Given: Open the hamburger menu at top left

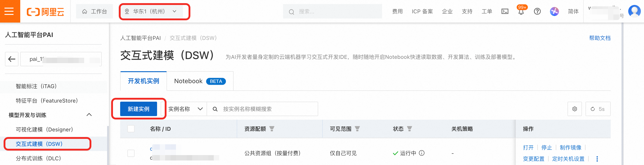Looking at the screenshot, I should 9,11.
